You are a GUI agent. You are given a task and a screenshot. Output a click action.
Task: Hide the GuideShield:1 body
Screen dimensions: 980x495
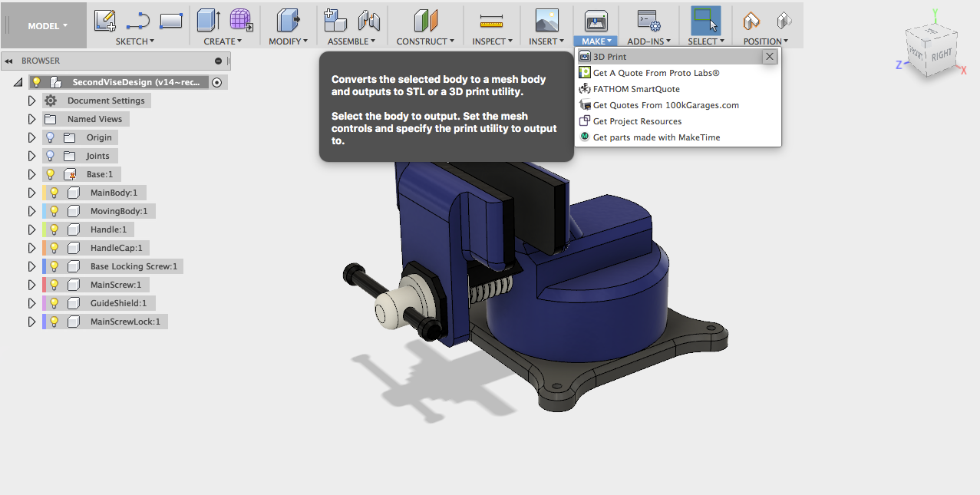coord(54,302)
